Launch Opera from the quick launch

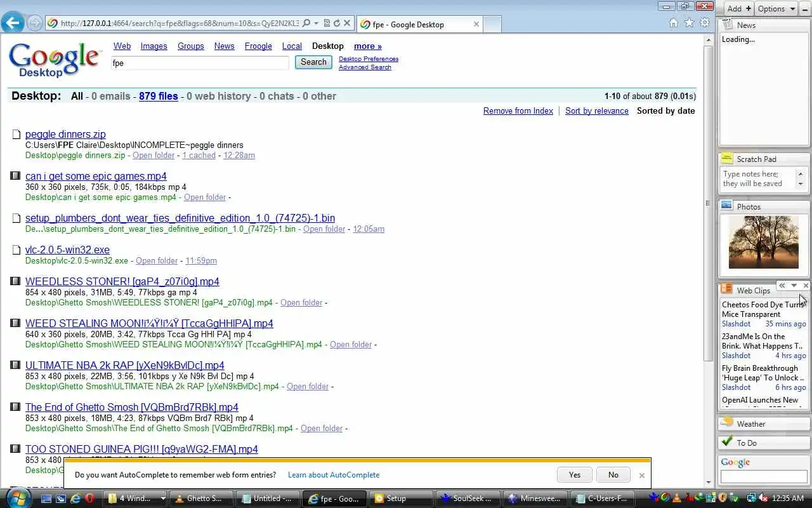[89, 499]
